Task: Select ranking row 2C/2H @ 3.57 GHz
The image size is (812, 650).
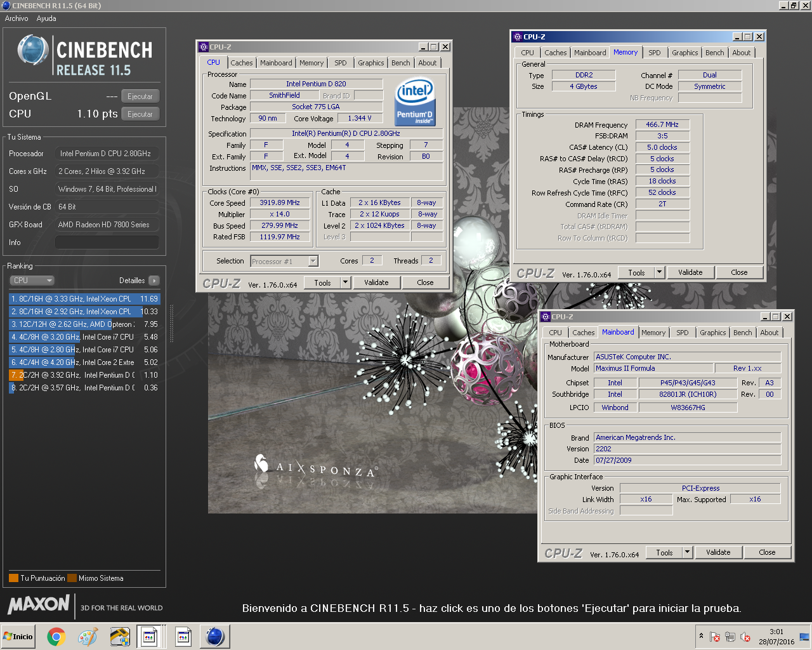Action: coord(84,388)
